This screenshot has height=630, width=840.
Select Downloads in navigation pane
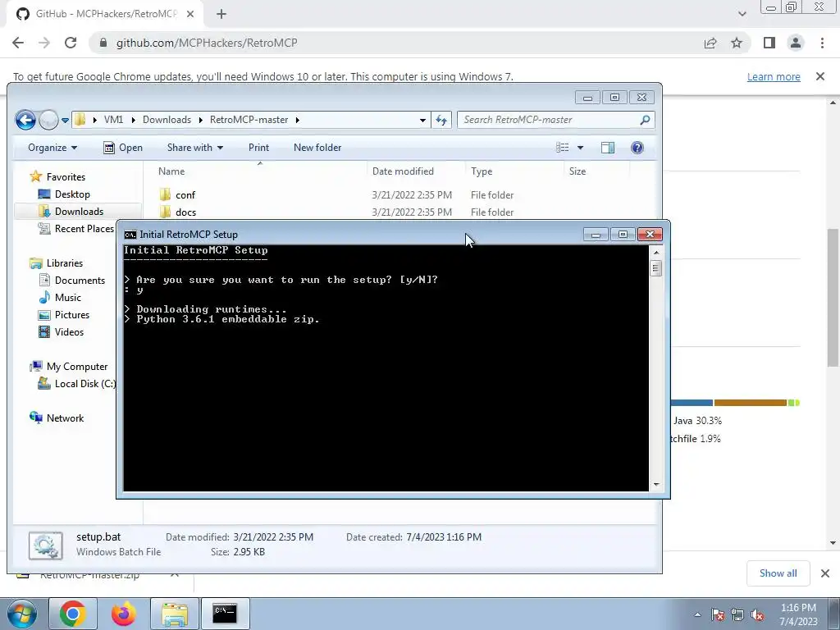click(79, 211)
